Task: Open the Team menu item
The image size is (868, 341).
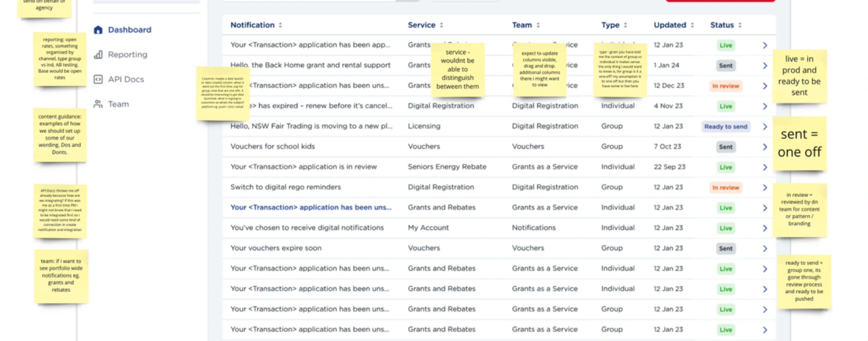Action: (118, 104)
